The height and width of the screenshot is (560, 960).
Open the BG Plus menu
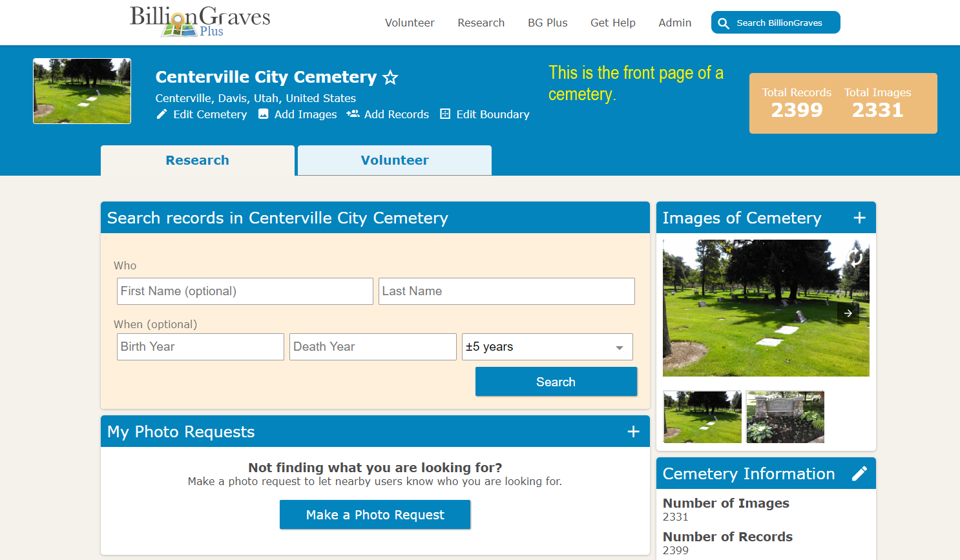[548, 23]
